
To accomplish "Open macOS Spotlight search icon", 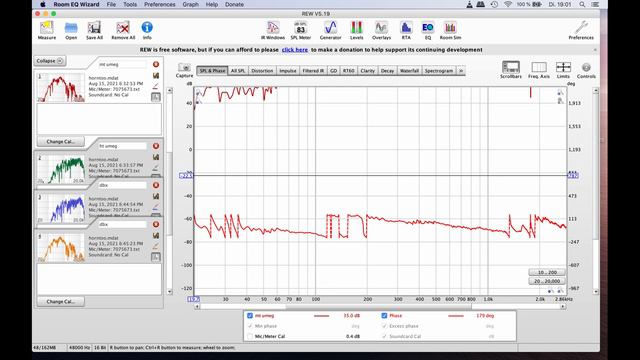I will click(x=582, y=4).
